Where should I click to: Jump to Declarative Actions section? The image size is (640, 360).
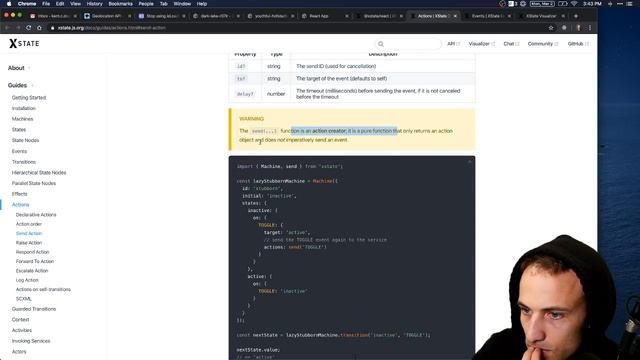(36, 215)
